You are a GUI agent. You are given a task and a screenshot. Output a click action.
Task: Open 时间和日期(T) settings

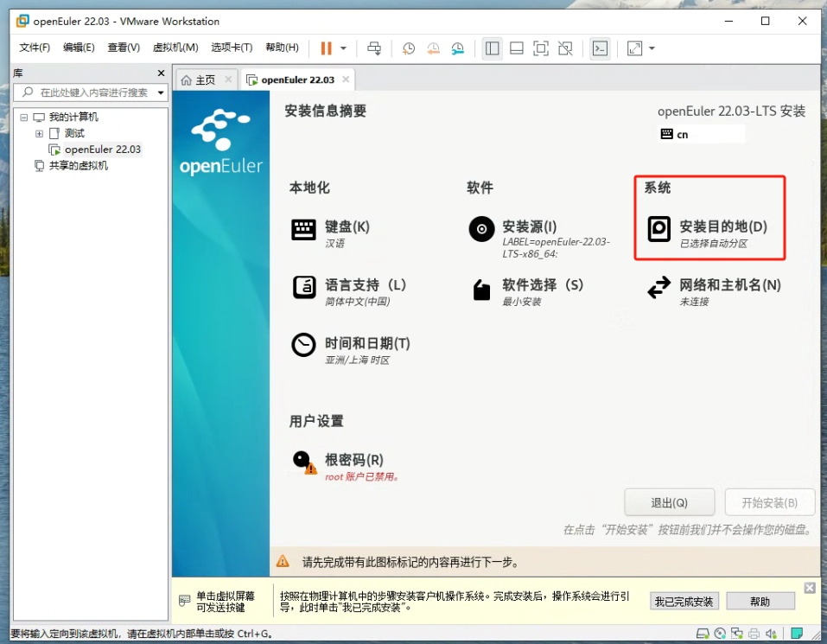tap(351, 350)
